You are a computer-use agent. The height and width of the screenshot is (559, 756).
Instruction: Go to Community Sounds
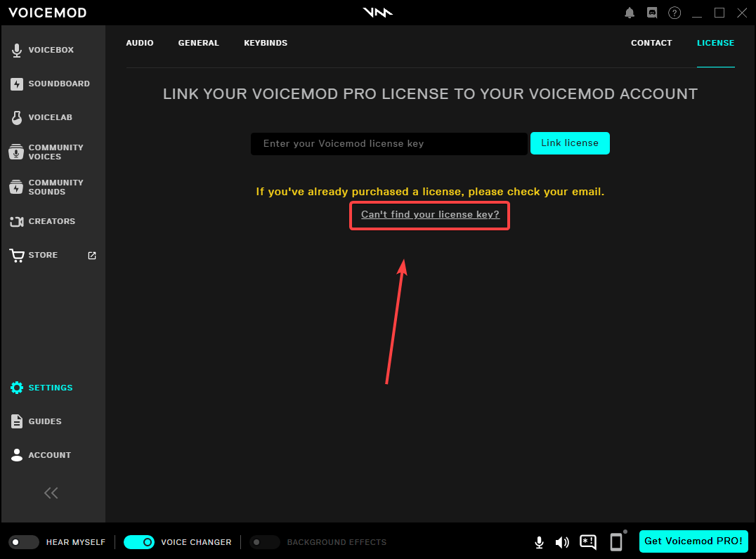pos(46,187)
